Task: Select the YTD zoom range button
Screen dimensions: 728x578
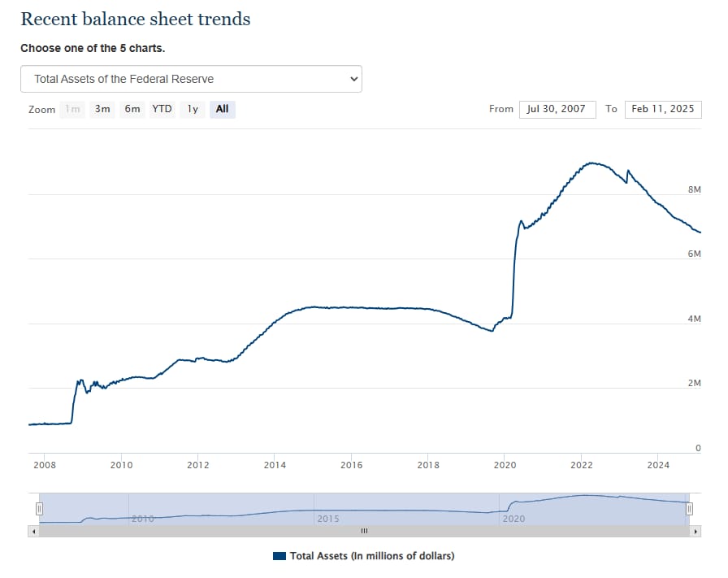Action: (x=162, y=109)
